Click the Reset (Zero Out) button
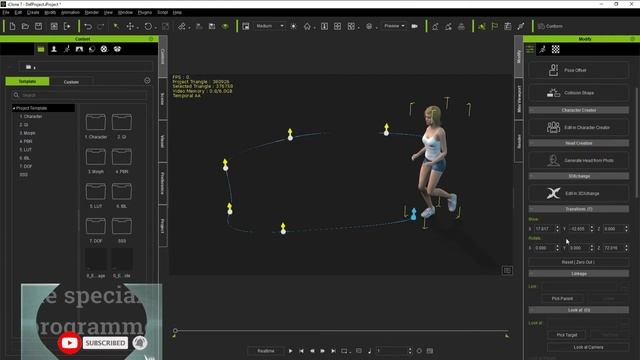The height and width of the screenshot is (360, 640). [x=578, y=262]
